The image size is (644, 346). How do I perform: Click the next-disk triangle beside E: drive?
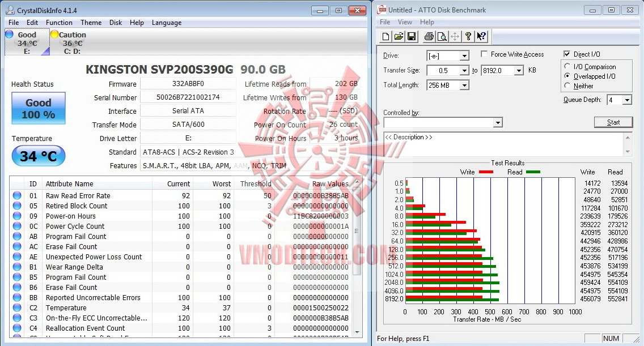[46, 51]
